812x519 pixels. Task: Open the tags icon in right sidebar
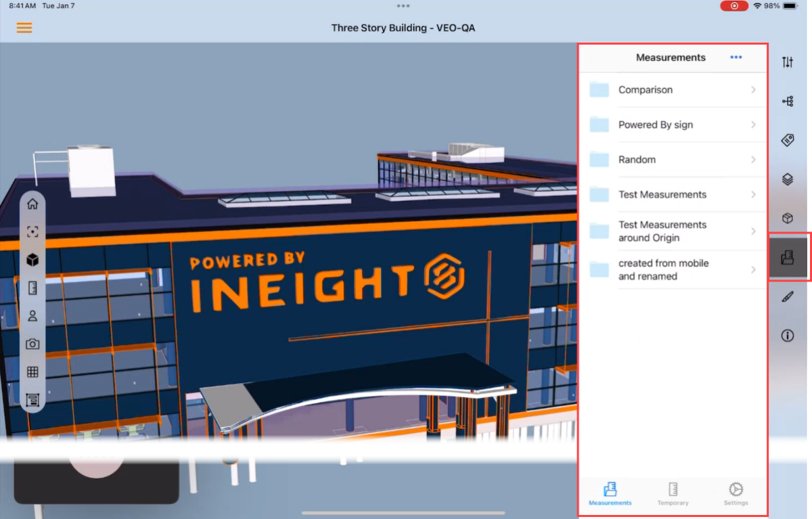788,140
